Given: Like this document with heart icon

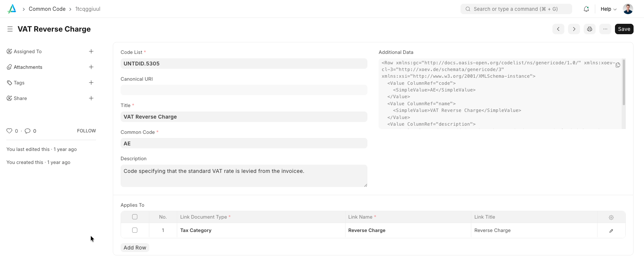Looking at the screenshot, I should pos(9,131).
